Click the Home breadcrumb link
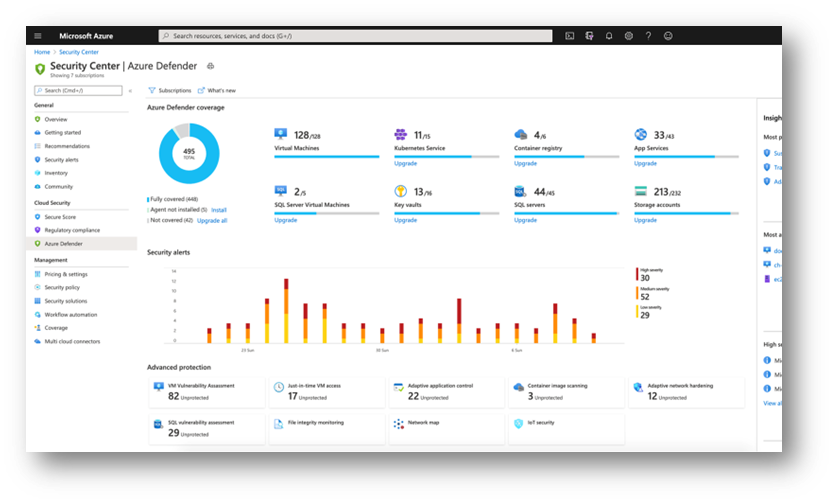The height and width of the screenshot is (504, 834). pyautogui.click(x=42, y=52)
